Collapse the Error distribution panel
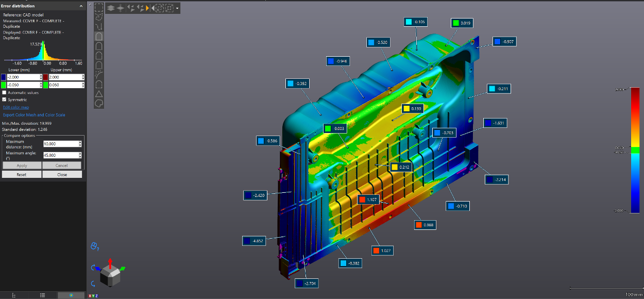Screen dimensions: 644x299 click(x=81, y=6)
